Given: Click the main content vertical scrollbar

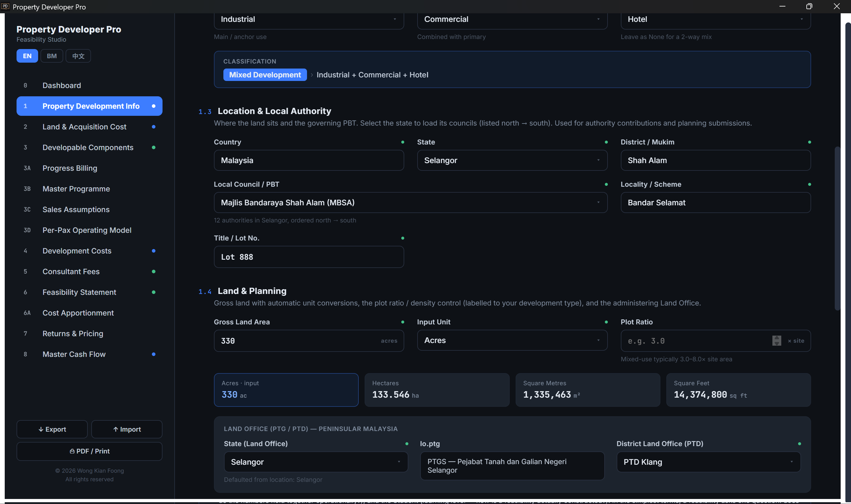Looking at the screenshot, I should [837, 229].
